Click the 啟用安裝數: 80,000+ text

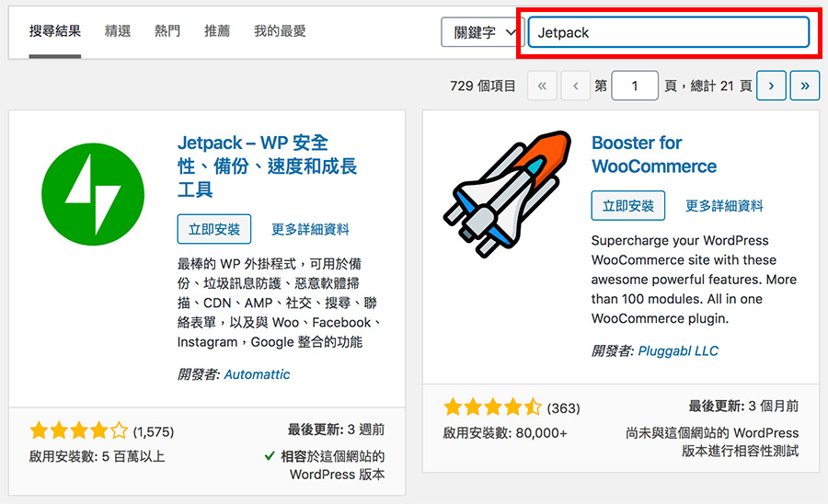[505, 433]
